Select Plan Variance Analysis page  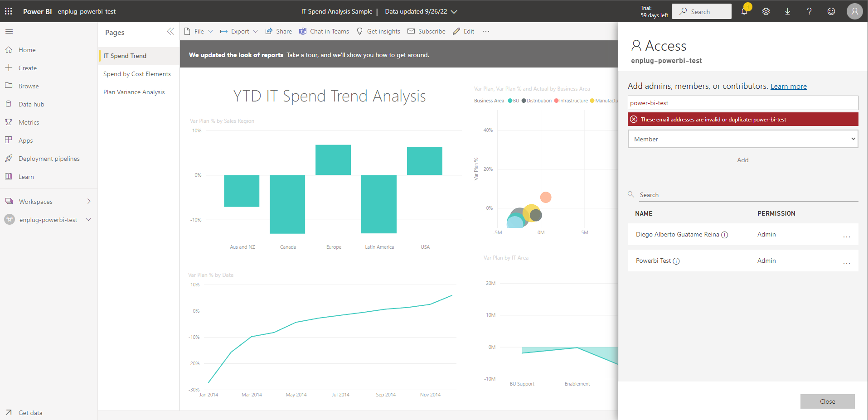pyautogui.click(x=139, y=92)
